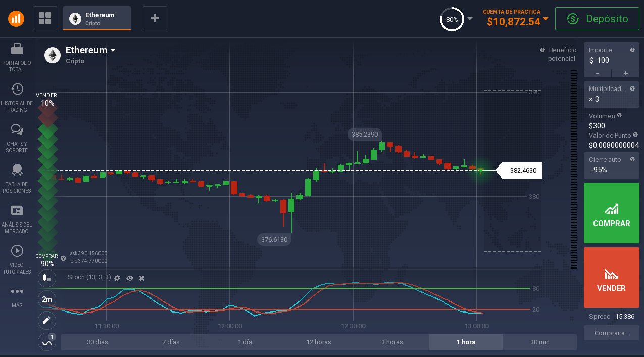Click the Stoch (13, 3, 3) label
Viewport: 644px width, 357px height.
pyautogui.click(x=89, y=277)
